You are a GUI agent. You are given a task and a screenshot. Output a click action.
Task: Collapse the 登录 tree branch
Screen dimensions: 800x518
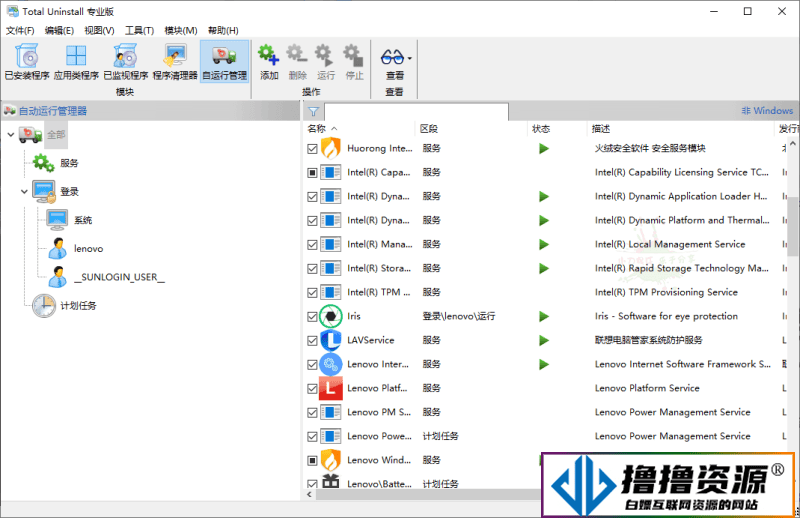24,192
